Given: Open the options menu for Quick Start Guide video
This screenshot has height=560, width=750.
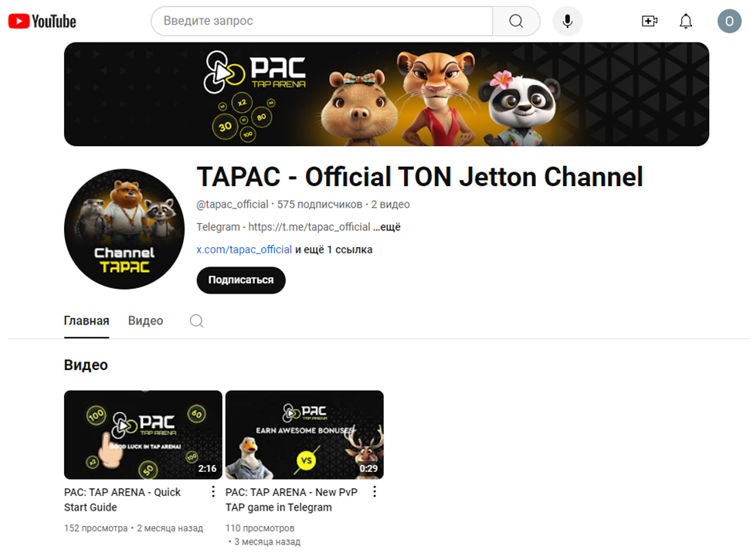Looking at the screenshot, I should click(x=213, y=491).
